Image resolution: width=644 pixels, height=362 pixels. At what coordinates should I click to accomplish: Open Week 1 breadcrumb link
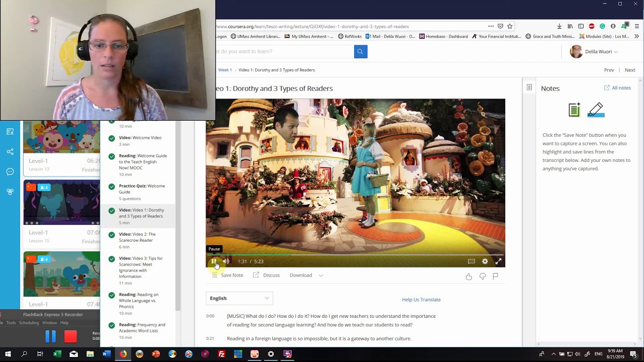(225, 70)
